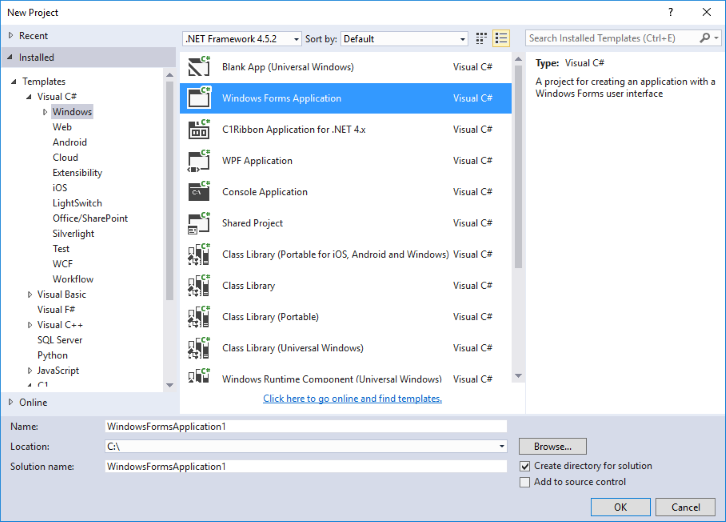Click the link to find templates online
This screenshot has width=726, height=522.
(352, 398)
